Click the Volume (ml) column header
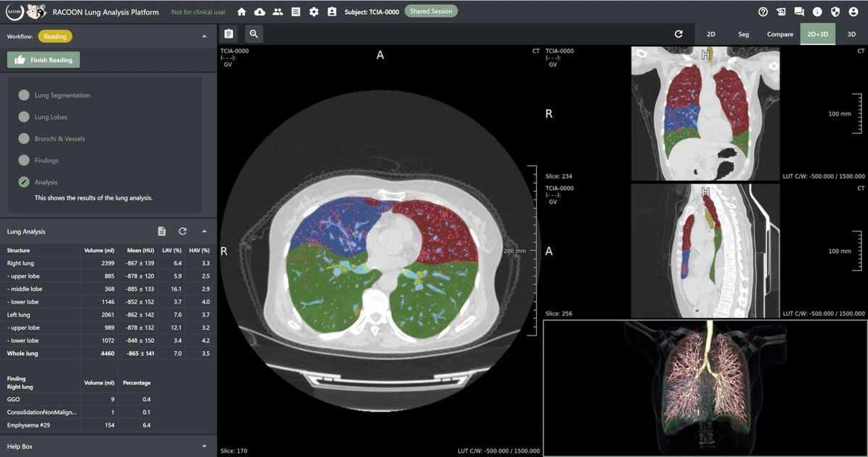 pyautogui.click(x=99, y=250)
